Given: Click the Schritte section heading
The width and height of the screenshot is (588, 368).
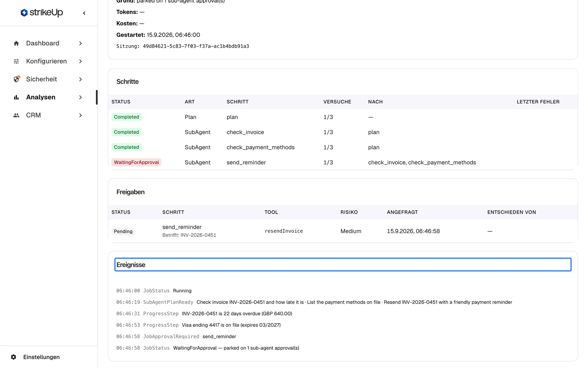Looking at the screenshot, I should [x=127, y=81].
